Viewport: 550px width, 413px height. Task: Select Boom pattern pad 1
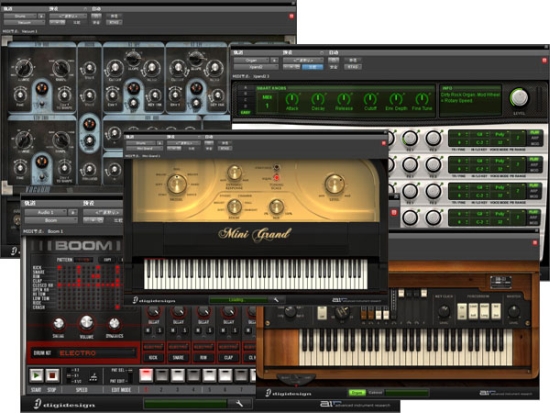click(x=146, y=375)
